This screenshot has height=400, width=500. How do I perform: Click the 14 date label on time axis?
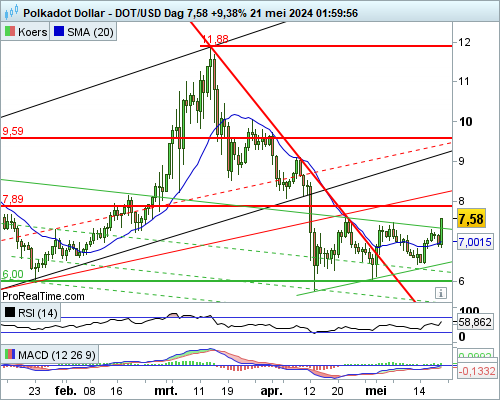coord(420,391)
